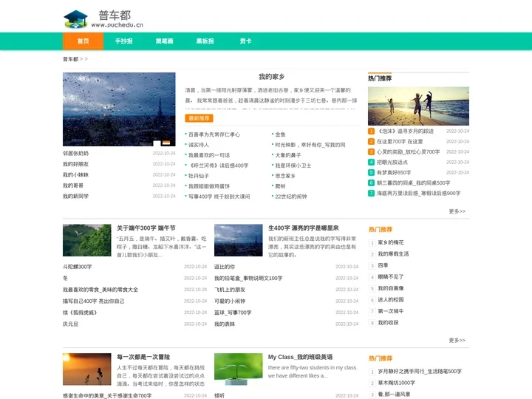Open 我最喜欢的零食_美味的零食大全 article
This screenshot has height=399, width=532.
[100, 290]
